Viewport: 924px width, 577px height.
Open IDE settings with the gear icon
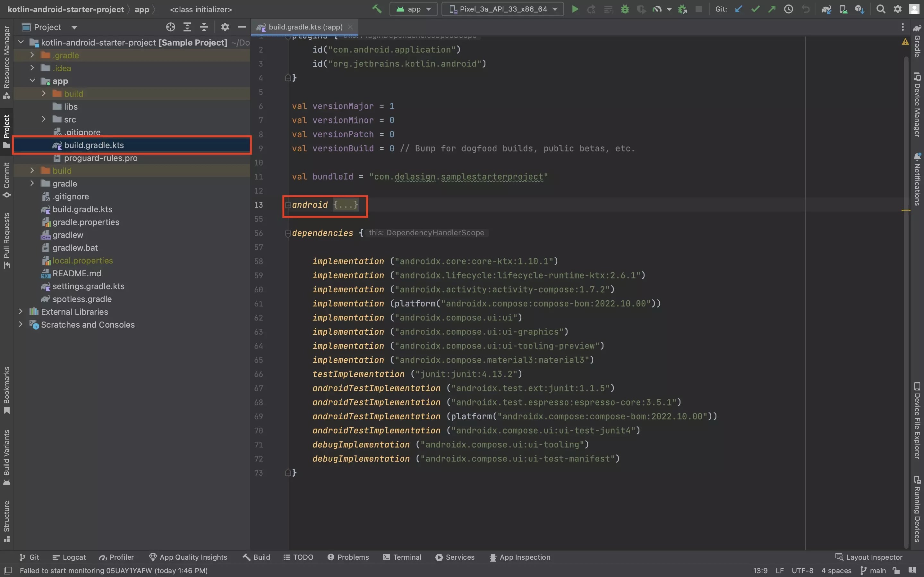click(x=898, y=9)
